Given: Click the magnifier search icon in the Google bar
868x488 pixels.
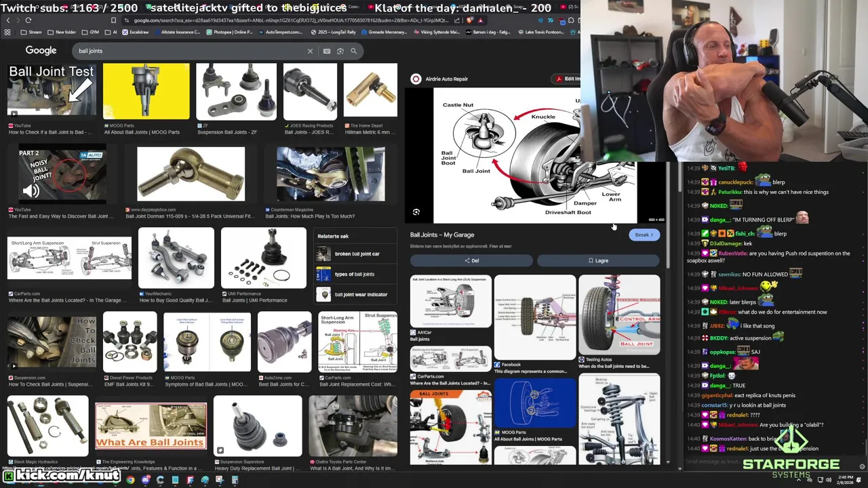Looking at the screenshot, I should 353,51.
